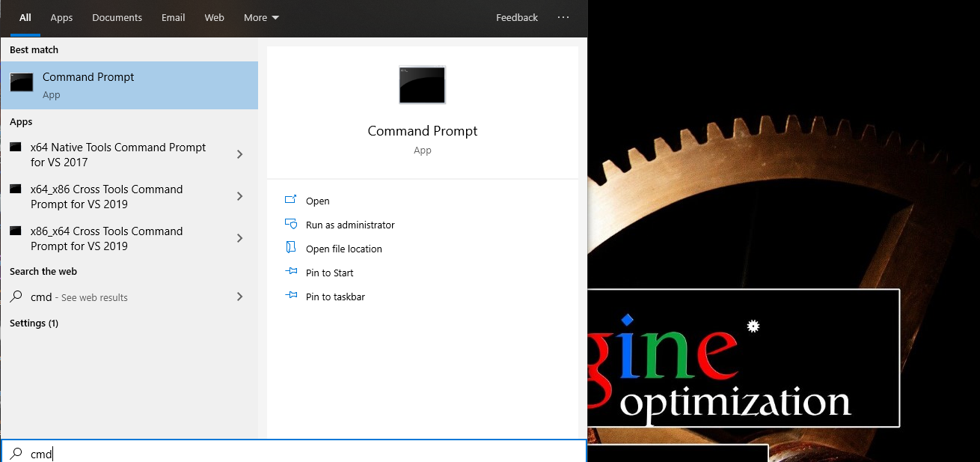Image resolution: width=980 pixels, height=462 pixels.
Task: Click the large Command Prompt preview icon
Action: [423, 85]
